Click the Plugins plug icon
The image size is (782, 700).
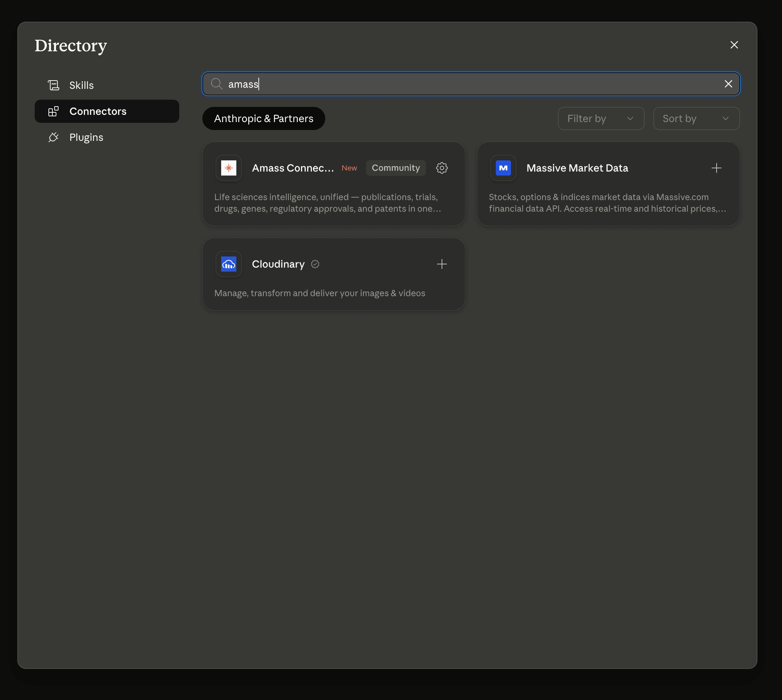click(53, 137)
